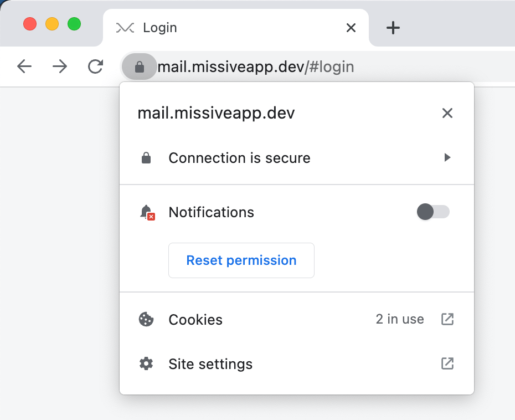The width and height of the screenshot is (515, 420).
Task: Open Site settings external link icon
Action: click(x=447, y=363)
